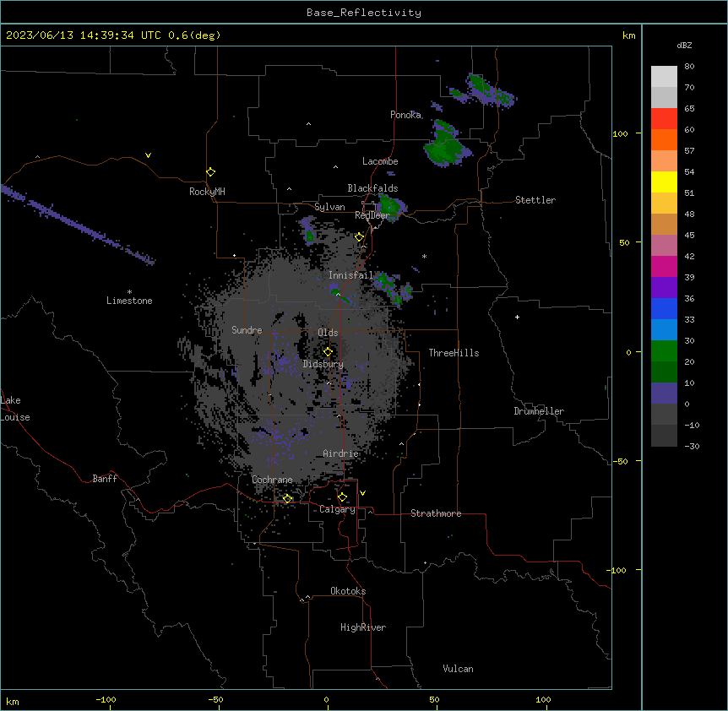Click the Strathmore city label
The image size is (728, 711).
click(436, 513)
